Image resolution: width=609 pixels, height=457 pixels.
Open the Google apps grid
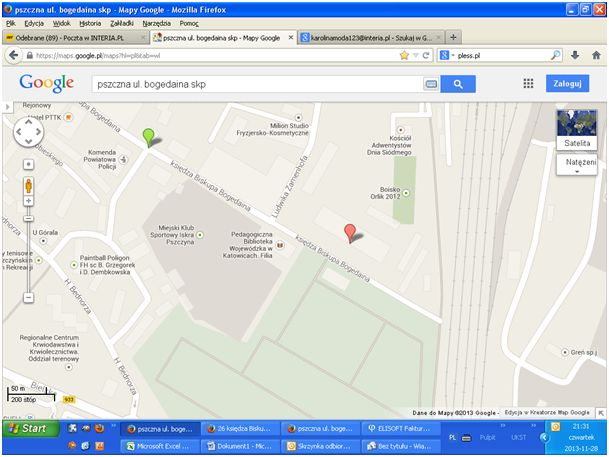click(x=528, y=83)
